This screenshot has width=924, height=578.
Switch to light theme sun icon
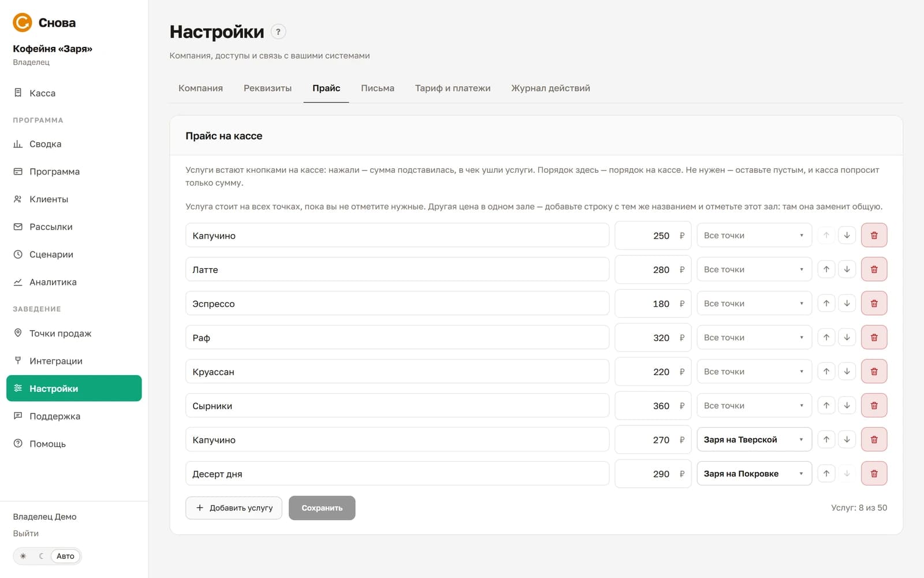(x=23, y=556)
